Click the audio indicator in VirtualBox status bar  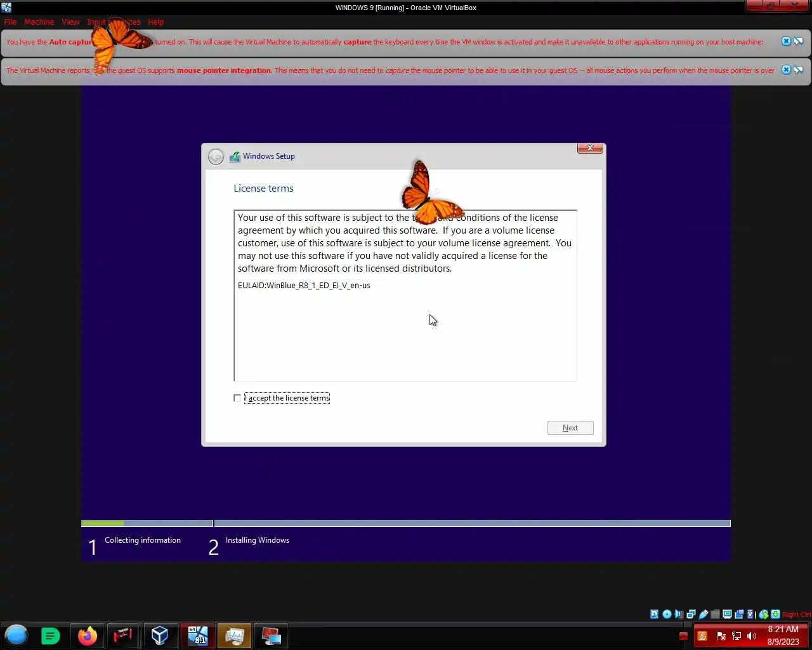[x=679, y=614]
